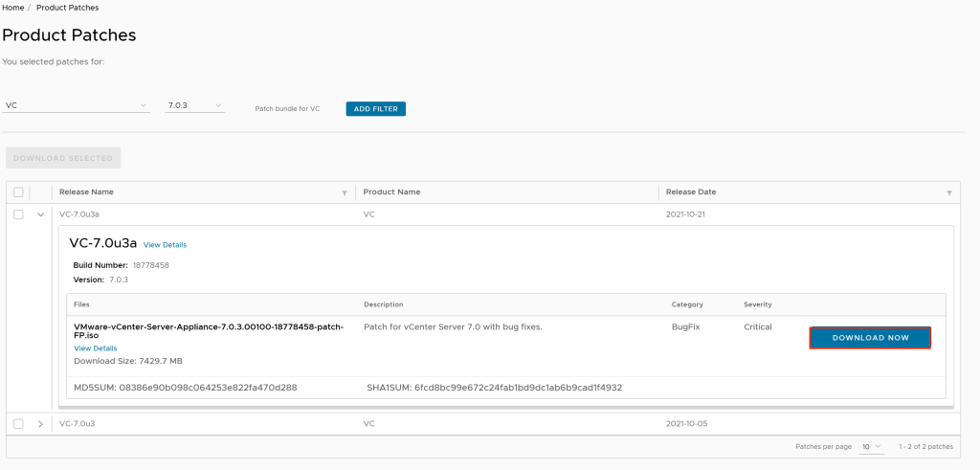This screenshot has width=980, height=470.
Task: Expand the VC-7.0u3 release row
Action: tap(40, 423)
